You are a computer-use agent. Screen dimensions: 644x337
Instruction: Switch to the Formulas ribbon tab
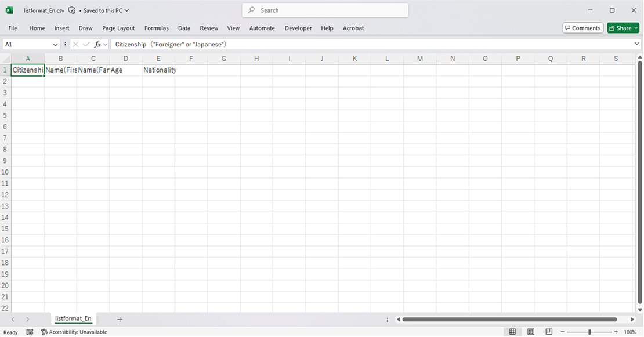click(x=156, y=28)
